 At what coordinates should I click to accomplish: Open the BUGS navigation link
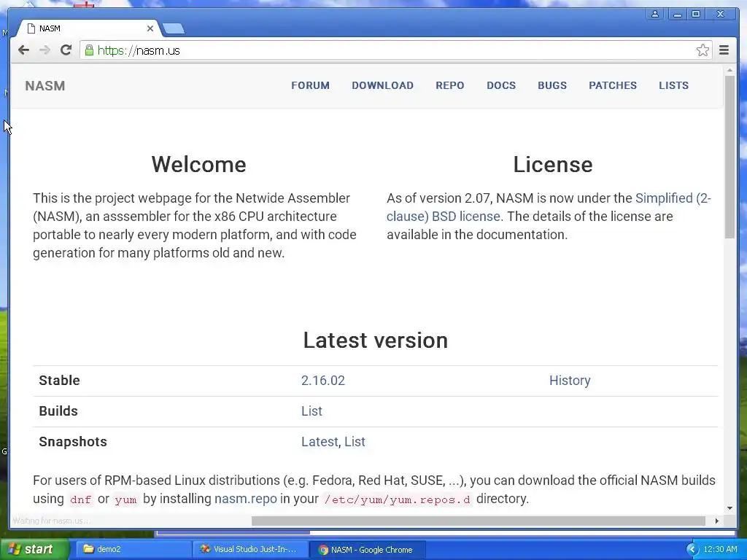click(x=552, y=85)
